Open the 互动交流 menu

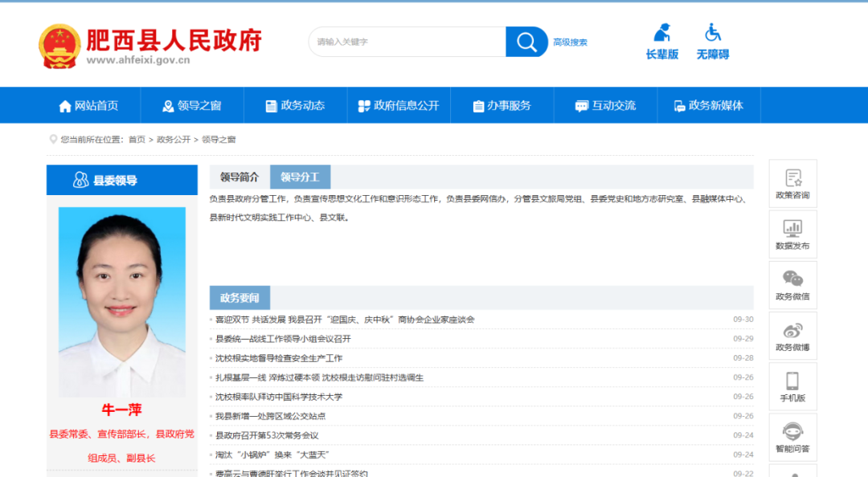click(605, 104)
